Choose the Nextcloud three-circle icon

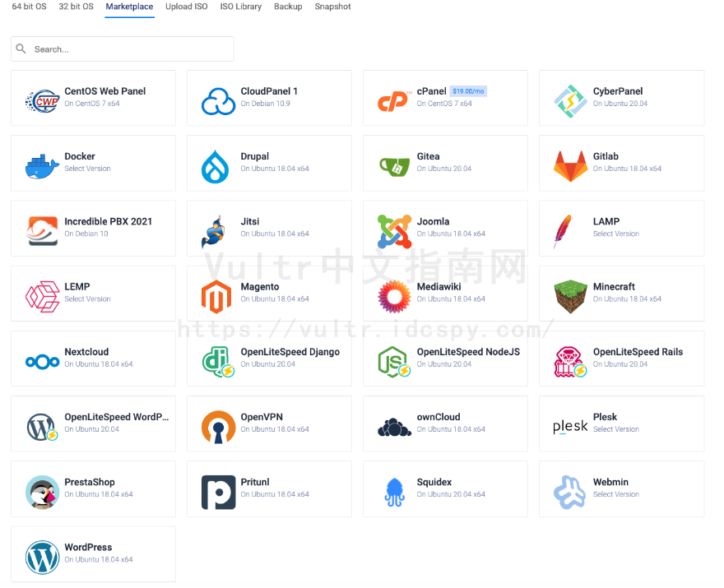(x=43, y=362)
